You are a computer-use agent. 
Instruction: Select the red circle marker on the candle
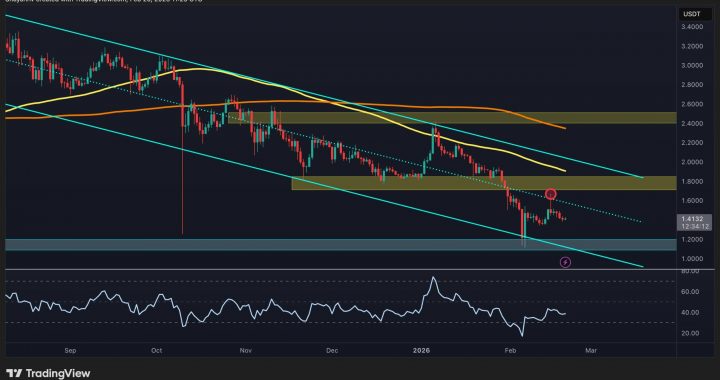(x=551, y=194)
